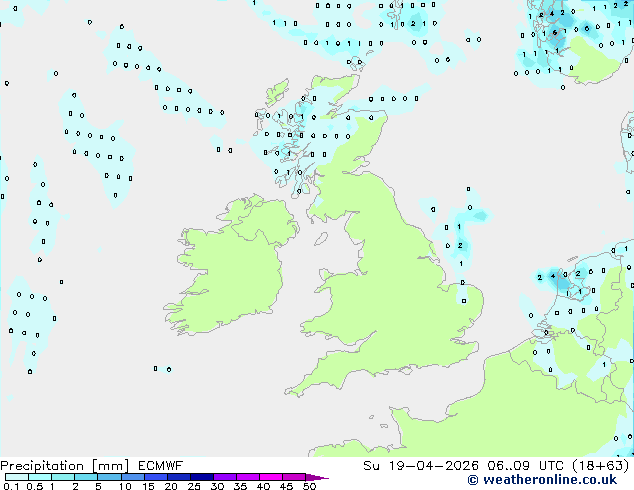
Task: Click the weatheronline.co.uk copyright link
Action: pos(542,480)
